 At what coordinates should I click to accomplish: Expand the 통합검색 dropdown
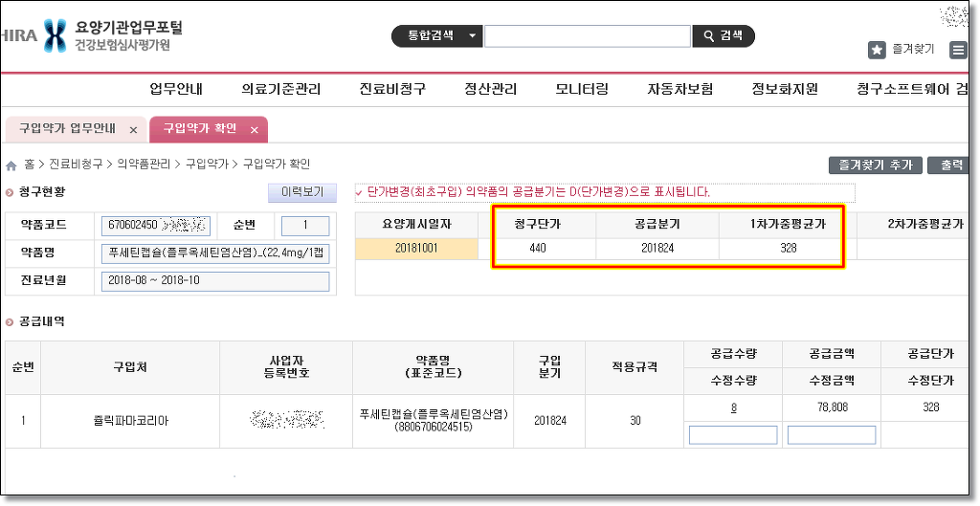click(x=472, y=36)
